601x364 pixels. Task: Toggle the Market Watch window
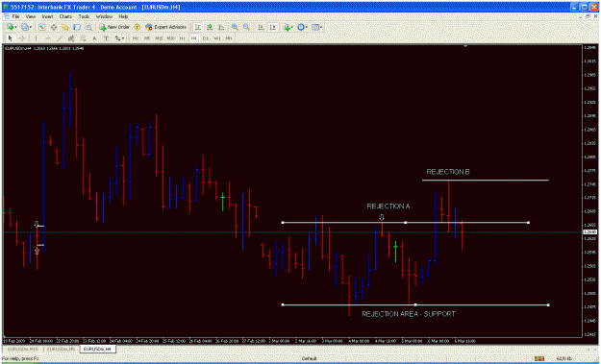click(41, 27)
